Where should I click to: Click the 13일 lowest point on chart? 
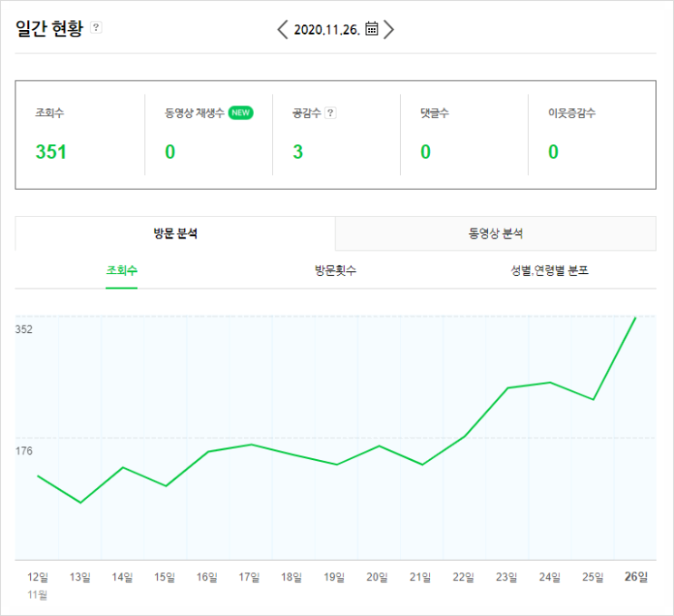click(x=81, y=502)
